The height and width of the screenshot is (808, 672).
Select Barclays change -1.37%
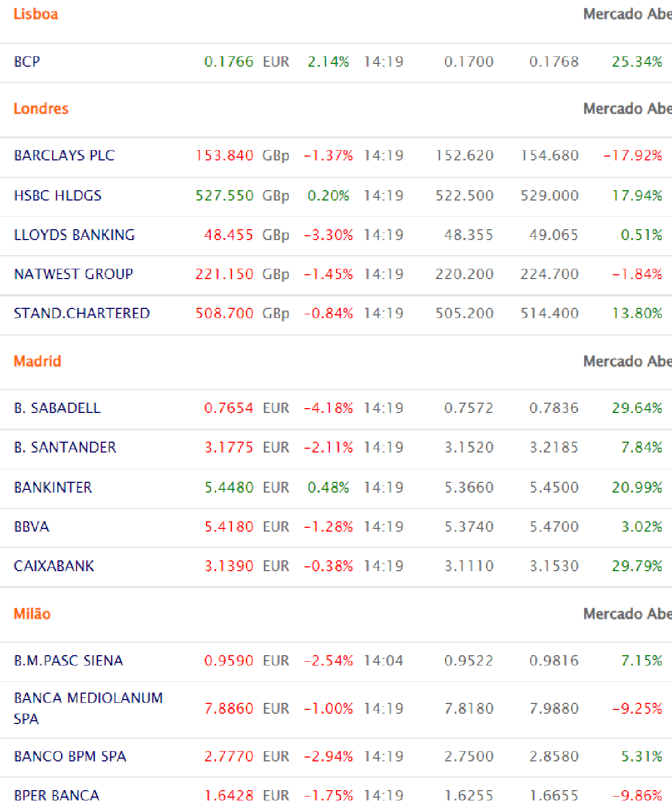(328, 156)
